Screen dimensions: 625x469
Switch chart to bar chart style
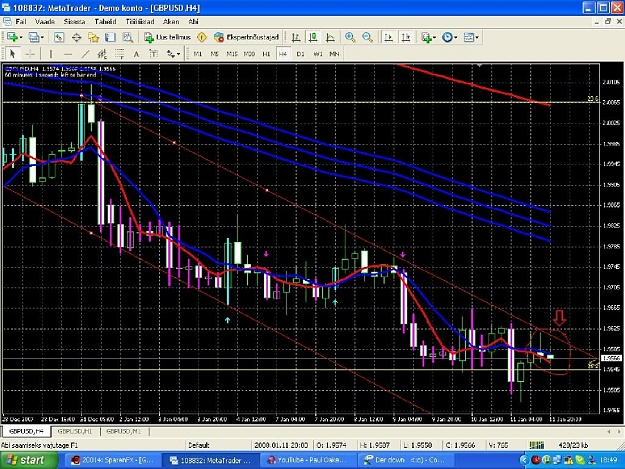pos(296,37)
